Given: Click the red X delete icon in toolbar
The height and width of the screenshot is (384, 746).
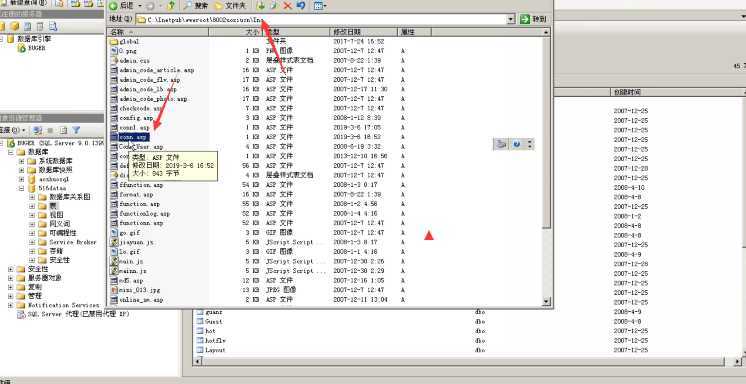Looking at the screenshot, I should pyautogui.click(x=287, y=6).
